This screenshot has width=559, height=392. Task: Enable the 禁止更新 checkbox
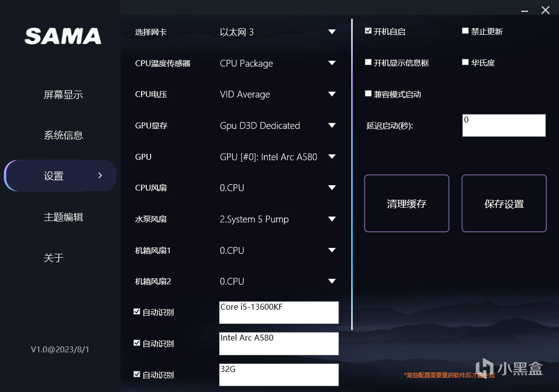pos(465,31)
